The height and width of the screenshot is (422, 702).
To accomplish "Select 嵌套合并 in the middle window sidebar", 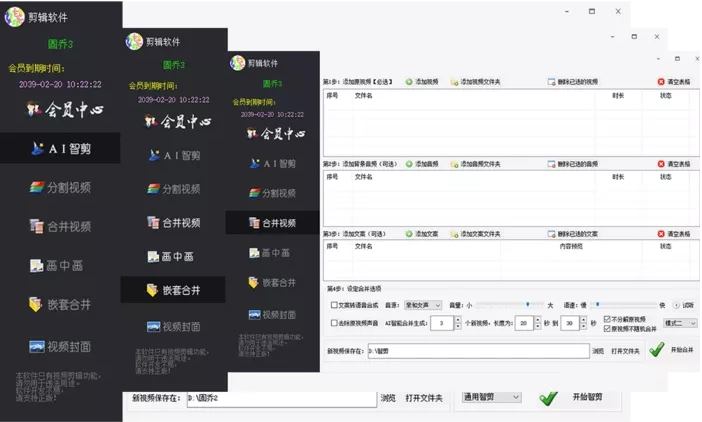I will pos(173,290).
